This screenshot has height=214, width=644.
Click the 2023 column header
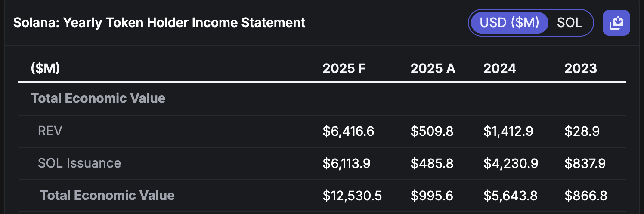click(581, 68)
